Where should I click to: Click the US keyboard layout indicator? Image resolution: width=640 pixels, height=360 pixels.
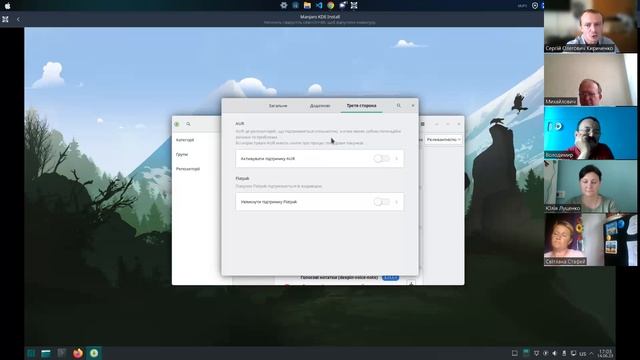coord(582,353)
